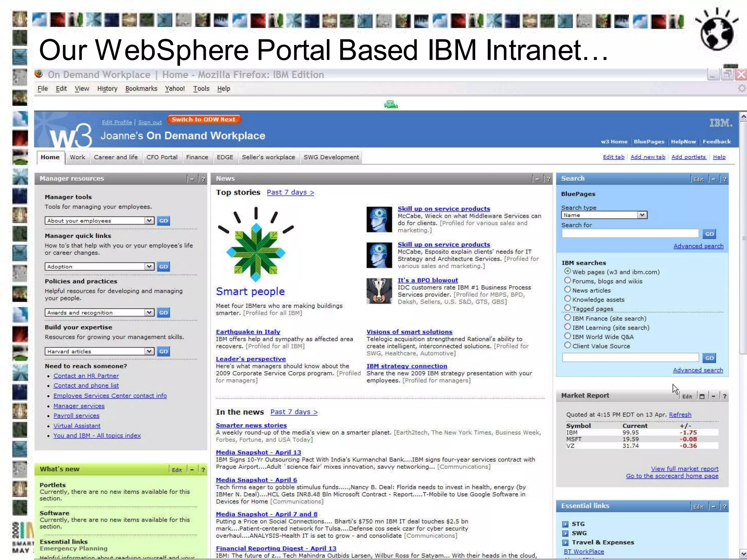Screen dimensions: 747x560
Task: Select Web pages (w3 and ibm.com) radio
Action: [x=568, y=271]
